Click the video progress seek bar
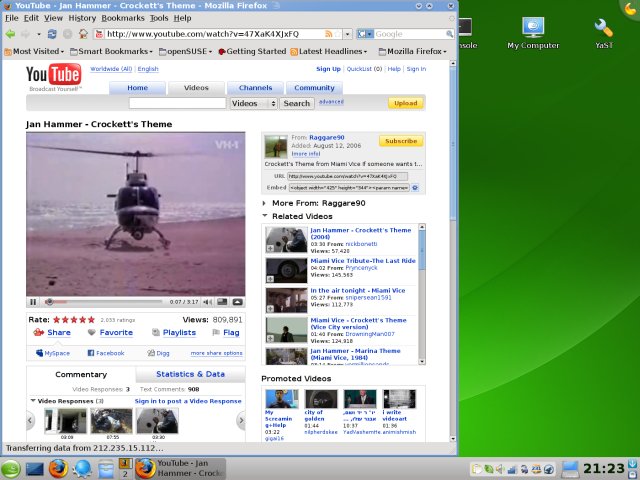 click(x=105, y=301)
